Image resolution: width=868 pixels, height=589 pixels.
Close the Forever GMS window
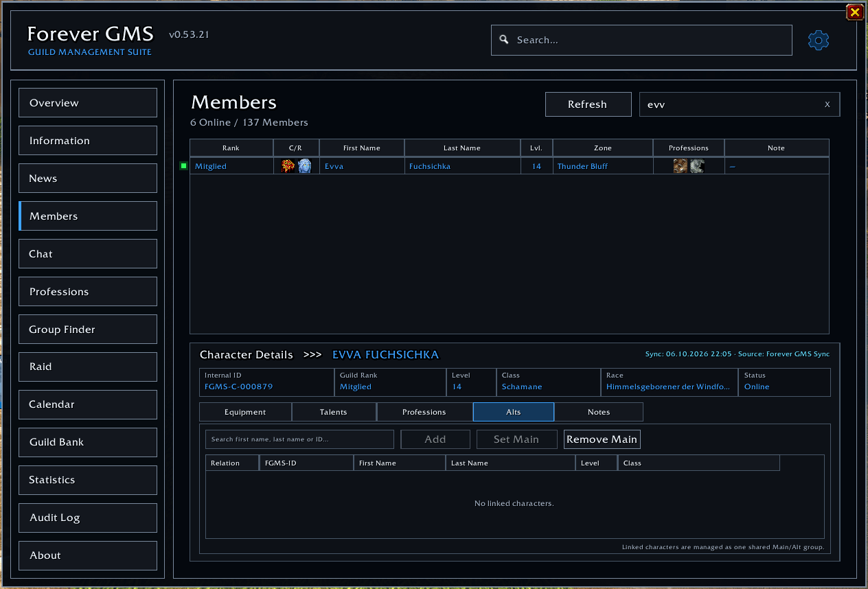point(855,12)
